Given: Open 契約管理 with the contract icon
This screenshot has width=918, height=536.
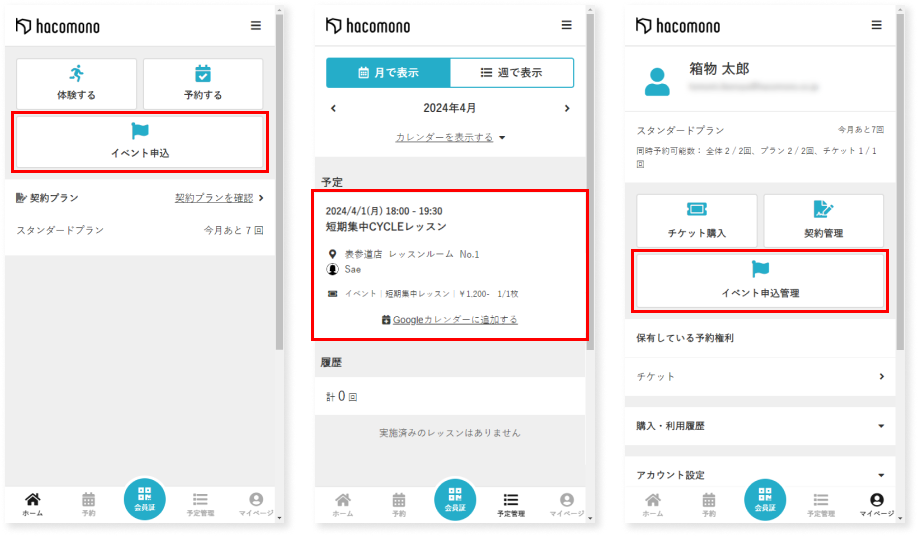Looking at the screenshot, I should (x=823, y=220).
